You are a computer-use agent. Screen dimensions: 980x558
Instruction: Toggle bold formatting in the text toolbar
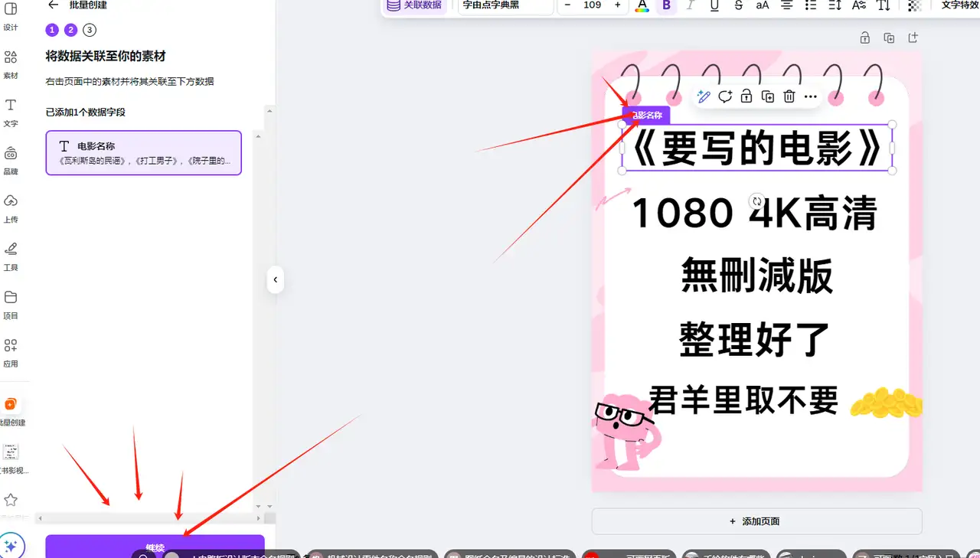click(666, 5)
